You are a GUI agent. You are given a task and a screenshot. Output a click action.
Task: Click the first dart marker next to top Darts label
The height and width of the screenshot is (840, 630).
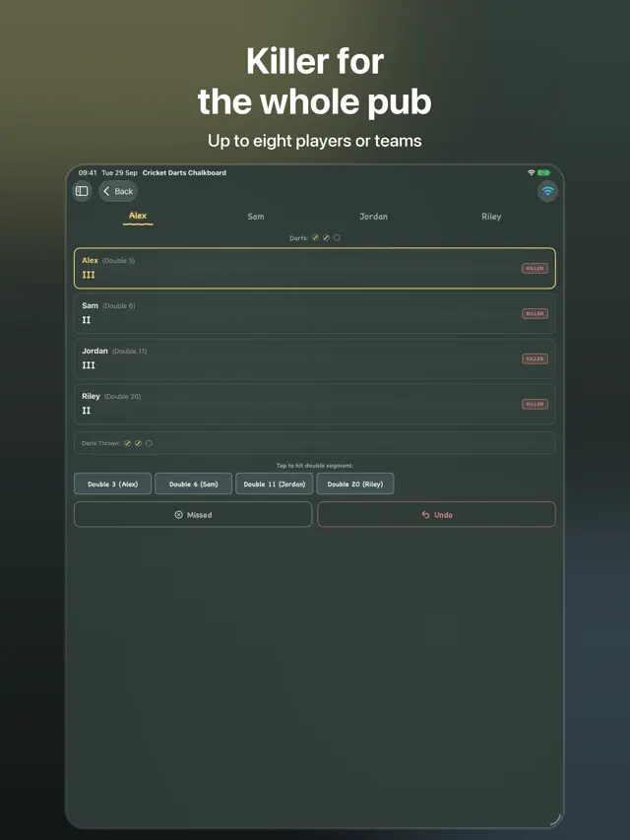[316, 237]
